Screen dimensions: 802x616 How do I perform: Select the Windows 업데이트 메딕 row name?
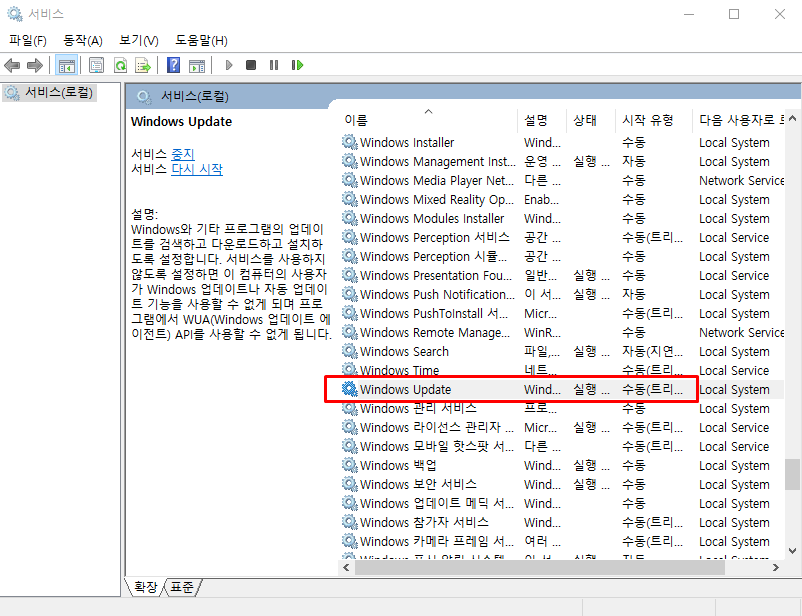click(x=437, y=503)
